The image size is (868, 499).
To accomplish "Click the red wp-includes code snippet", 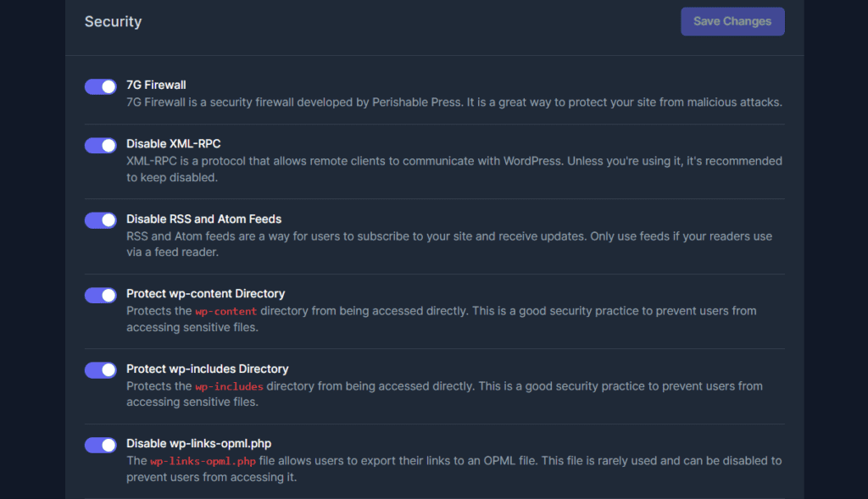I will coord(229,387).
